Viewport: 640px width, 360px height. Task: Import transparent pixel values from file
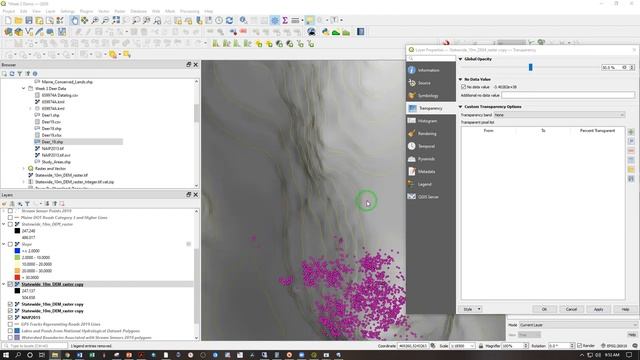click(x=631, y=169)
